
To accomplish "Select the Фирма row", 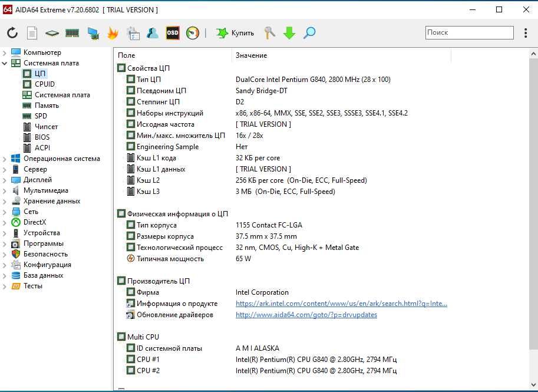I will [207, 292].
